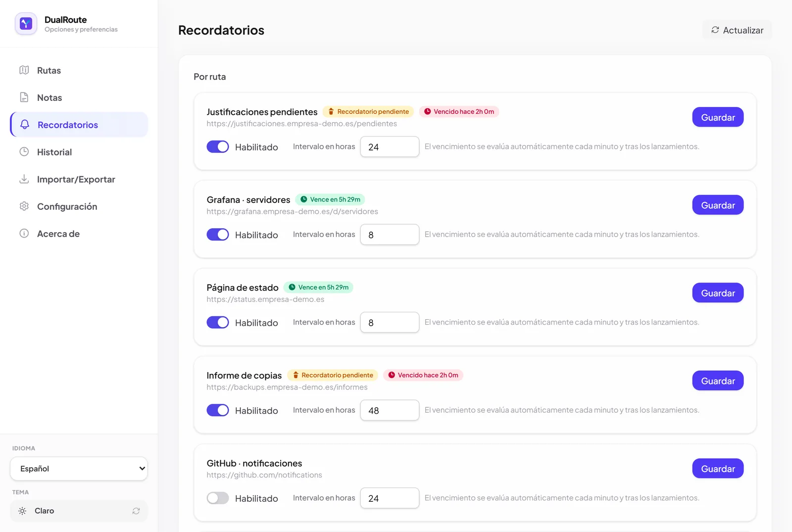Click the 'Vencido' clock icon for Justificaciones pendientes
The image size is (792, 532).
coord(427,112)
